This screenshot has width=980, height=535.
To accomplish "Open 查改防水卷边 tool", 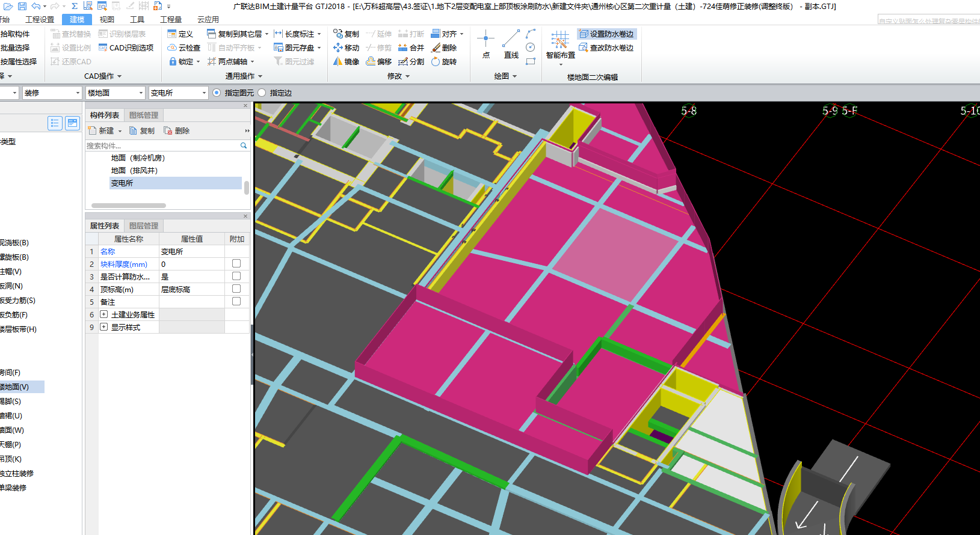I will click(x=606, y=47).
